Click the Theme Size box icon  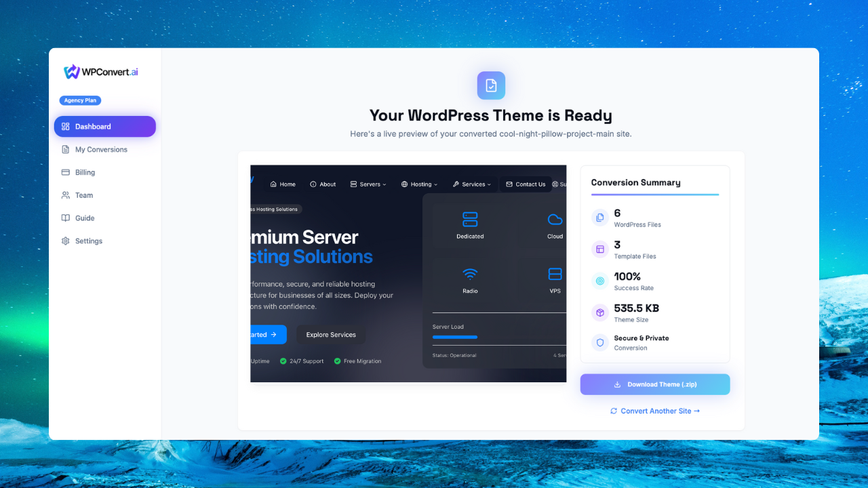pos(600,312)
